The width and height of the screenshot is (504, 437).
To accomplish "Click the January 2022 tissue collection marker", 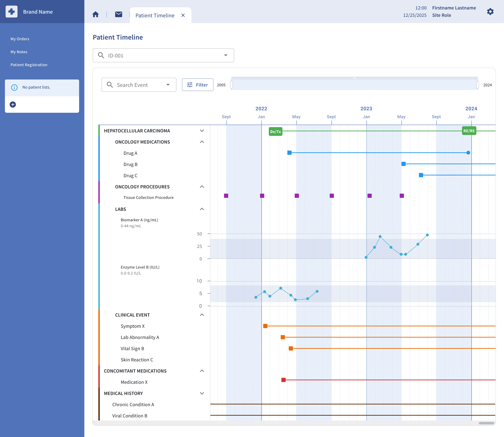I will [262, 196].
